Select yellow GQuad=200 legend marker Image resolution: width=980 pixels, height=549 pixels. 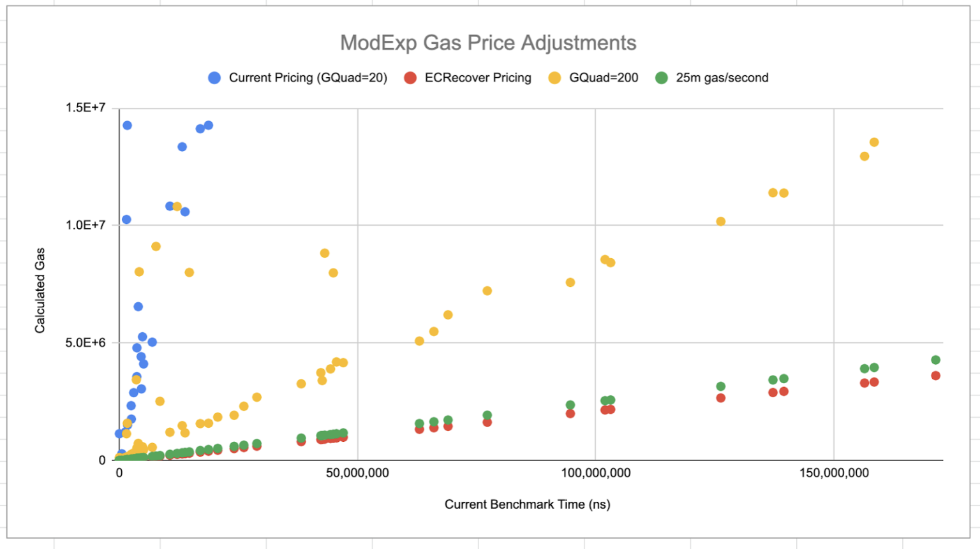click(x=554, y=78)
